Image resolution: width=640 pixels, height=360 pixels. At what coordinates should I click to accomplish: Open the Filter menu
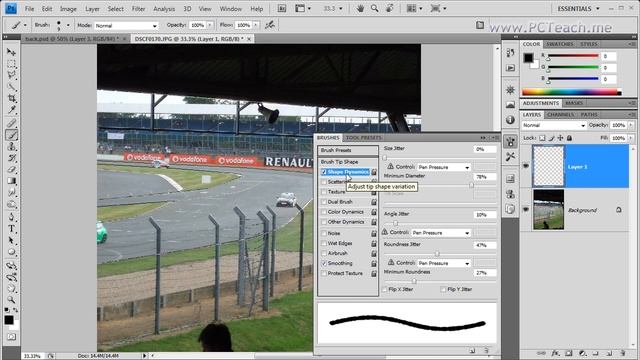138,9
